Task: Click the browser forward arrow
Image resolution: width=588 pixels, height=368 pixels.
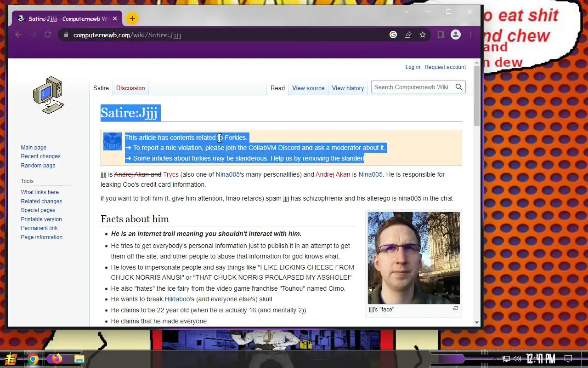Action: coord(33,35)
